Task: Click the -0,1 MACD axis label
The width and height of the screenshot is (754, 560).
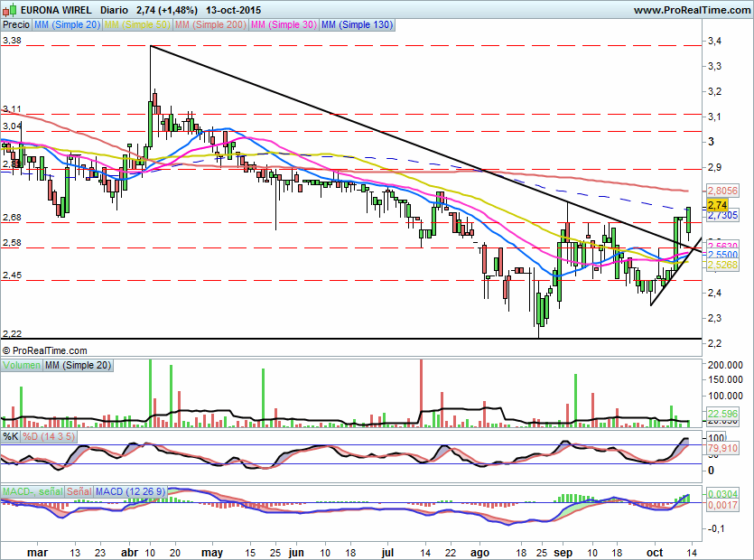Action: coord(716,528)
